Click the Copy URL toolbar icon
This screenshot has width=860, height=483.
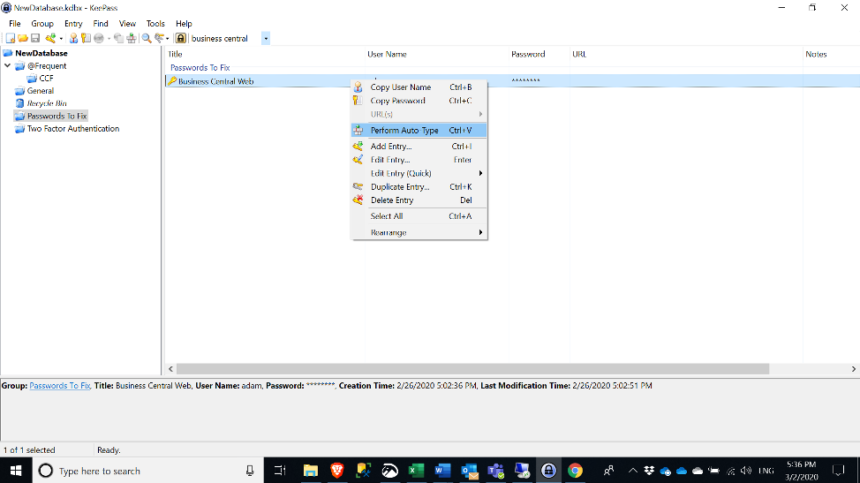click(118, 38)
